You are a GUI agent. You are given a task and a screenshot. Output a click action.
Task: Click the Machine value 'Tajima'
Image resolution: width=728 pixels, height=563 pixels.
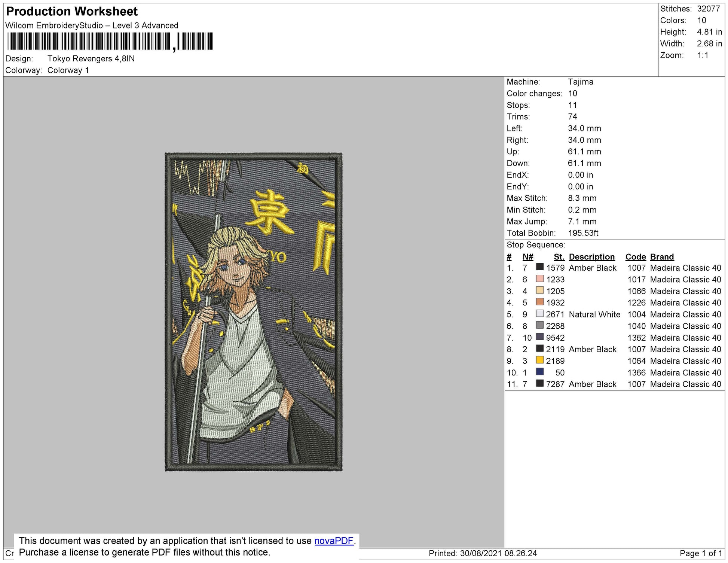tap(581, 82)
